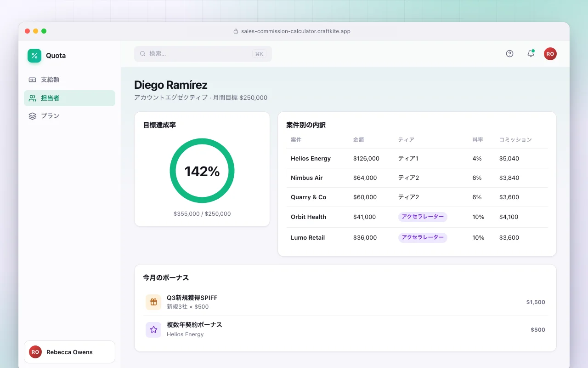Open help via the question mark icon
Viewport: 588px width, 368px height.
point(509,54)
